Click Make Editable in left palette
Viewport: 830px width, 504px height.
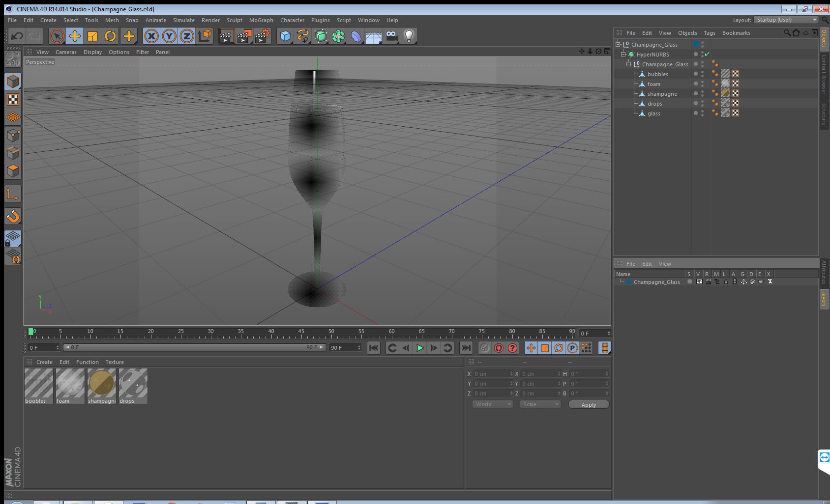pos(13,59)
